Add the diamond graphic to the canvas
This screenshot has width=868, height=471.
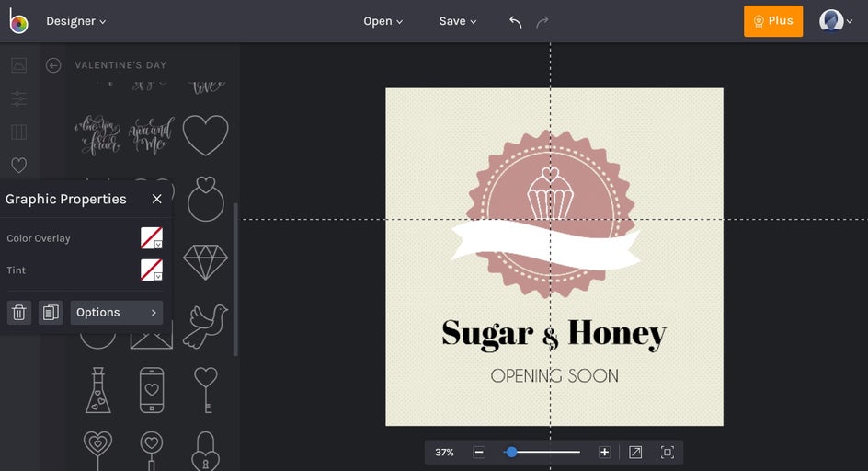pyautogui.click(x=205, y=262)
